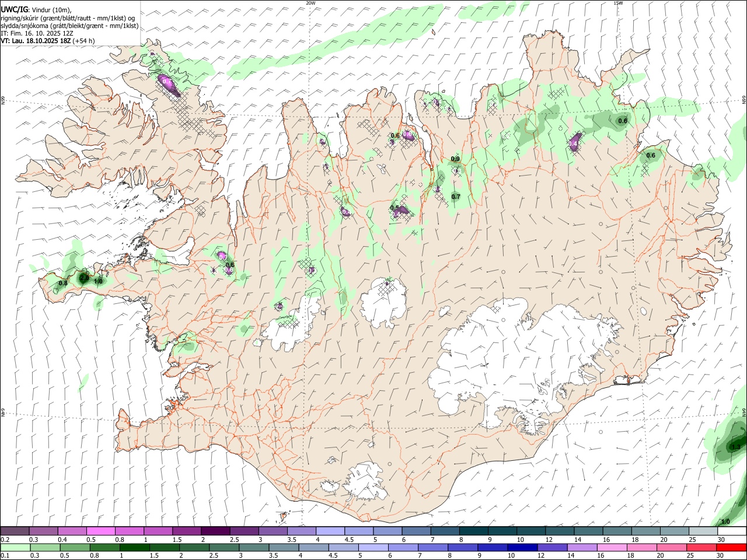This screenshot has height=560, width=747.
Task: Click the '(+54 h)' forecast offset text
Action: [83, 41]
